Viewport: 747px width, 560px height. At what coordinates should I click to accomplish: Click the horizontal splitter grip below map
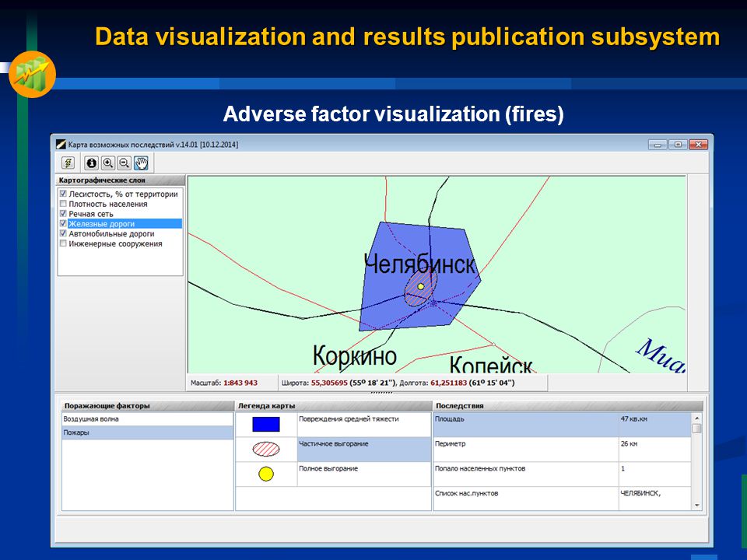click(381, 393)
